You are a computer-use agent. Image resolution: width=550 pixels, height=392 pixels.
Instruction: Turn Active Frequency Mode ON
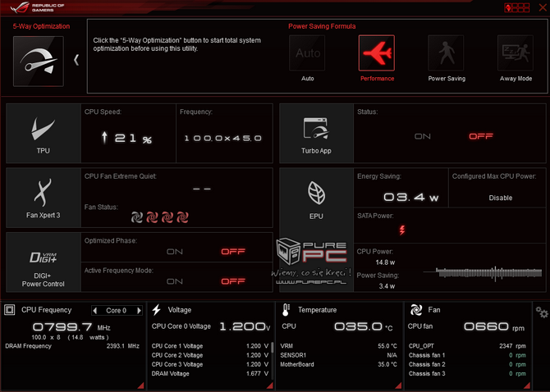click(x=175, y=281)
